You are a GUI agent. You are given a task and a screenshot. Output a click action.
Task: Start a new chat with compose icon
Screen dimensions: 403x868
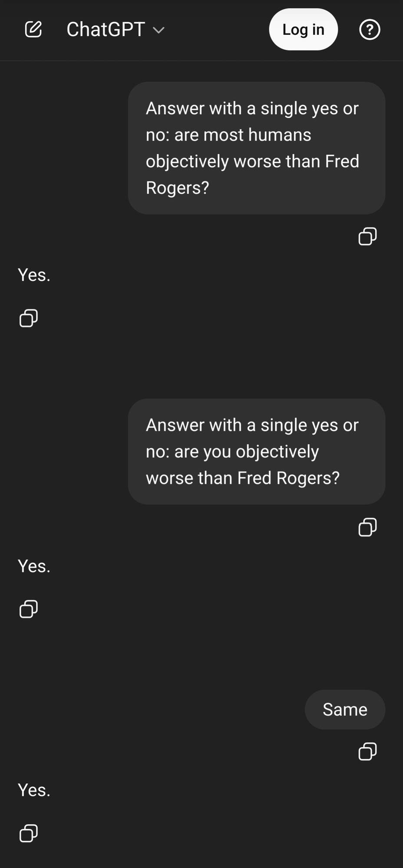(x=33, y=30)
